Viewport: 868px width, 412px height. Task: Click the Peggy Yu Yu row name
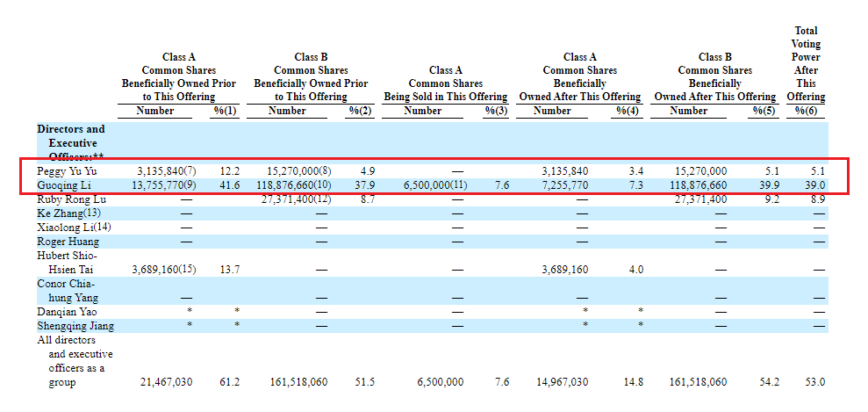pyautogui.click(x=67, y=170)
